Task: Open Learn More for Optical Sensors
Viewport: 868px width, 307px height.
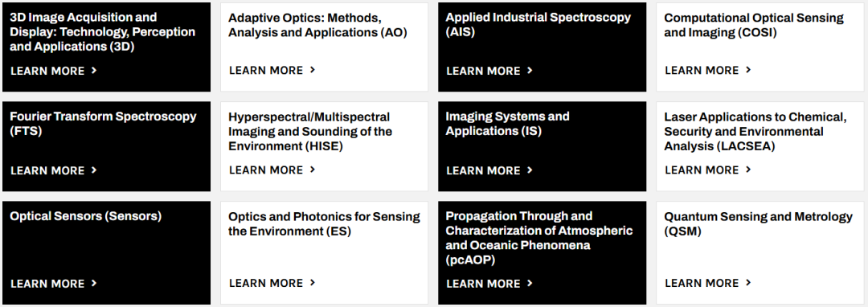Action: (x=54, y=283)
